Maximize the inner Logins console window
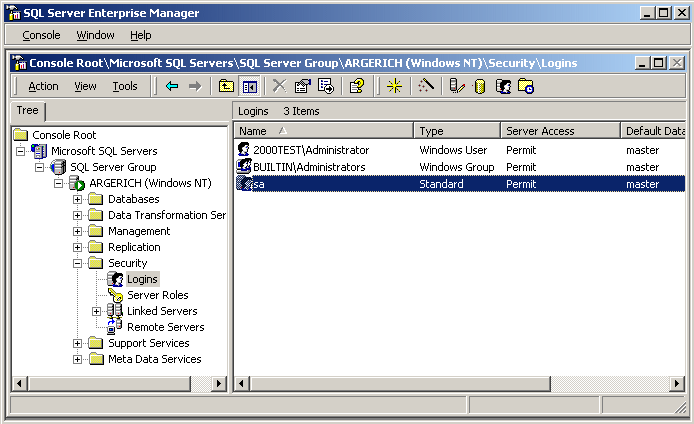The image size is (694, 424). (658, 63)
